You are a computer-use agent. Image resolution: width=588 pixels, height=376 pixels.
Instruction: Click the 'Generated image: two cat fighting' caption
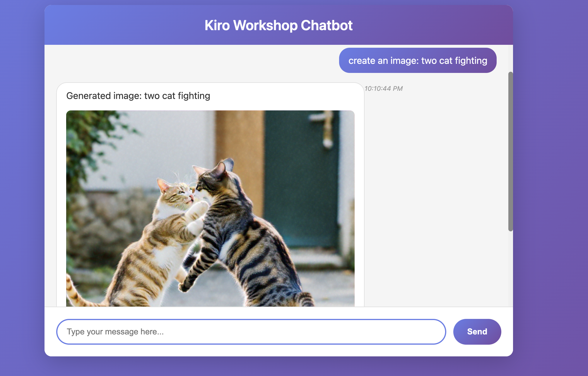coord(138,96)
